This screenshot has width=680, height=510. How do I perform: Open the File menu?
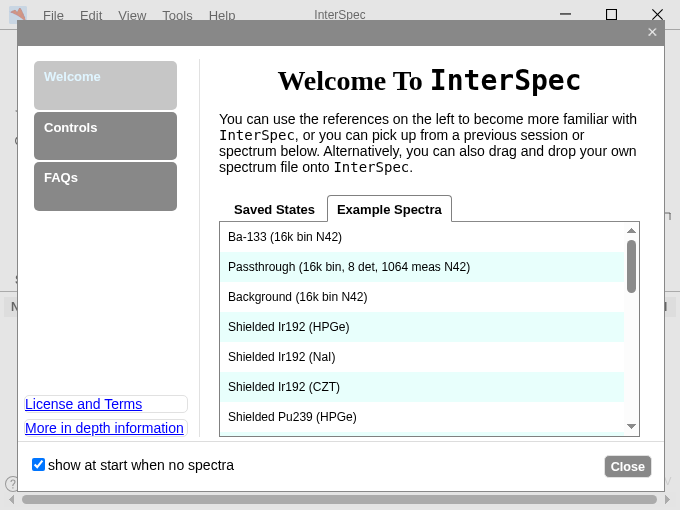53,16
